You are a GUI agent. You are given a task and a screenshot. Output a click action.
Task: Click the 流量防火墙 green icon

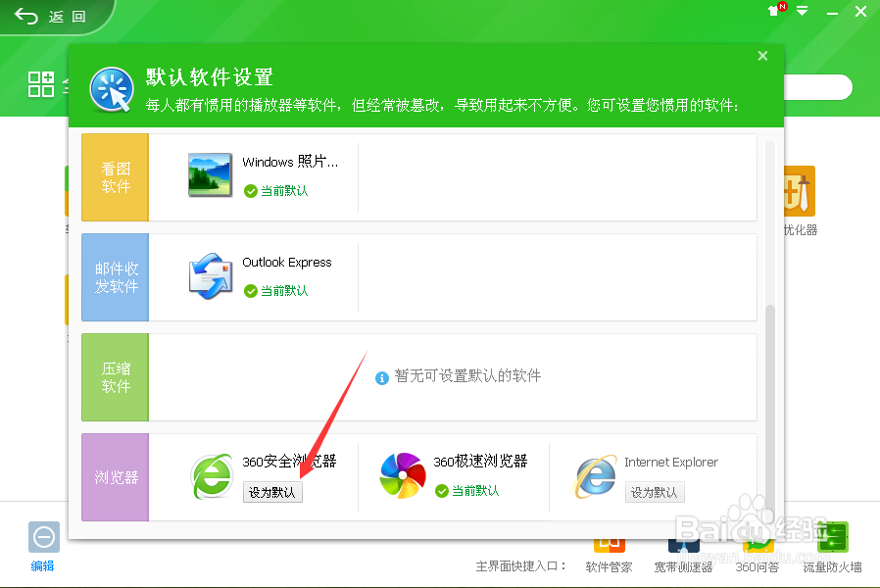(x=831, y=537)
